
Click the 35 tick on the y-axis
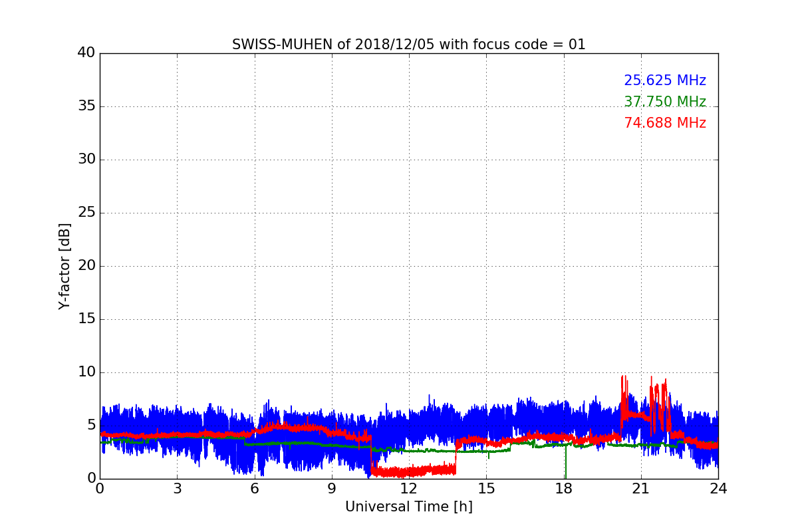coord(86,106)
